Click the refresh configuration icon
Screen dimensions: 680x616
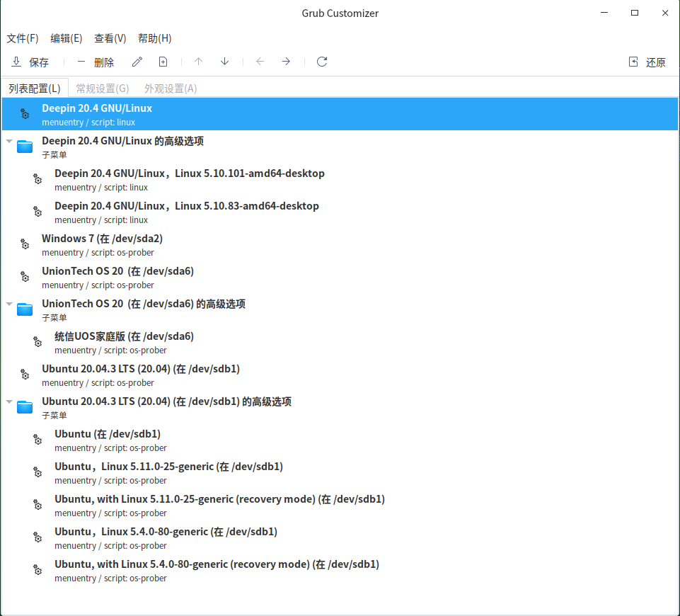pyautogui.click(x=321, y=62)
